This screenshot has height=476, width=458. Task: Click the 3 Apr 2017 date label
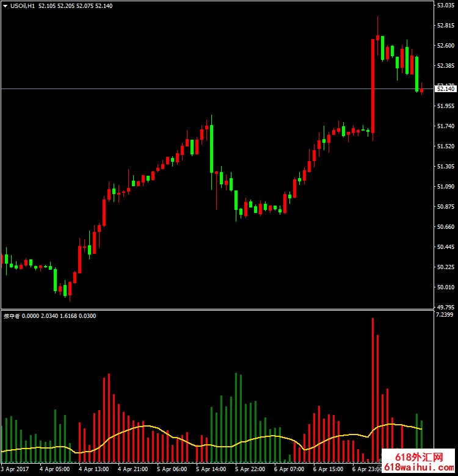pyautogui.click(x=15, y=469)
